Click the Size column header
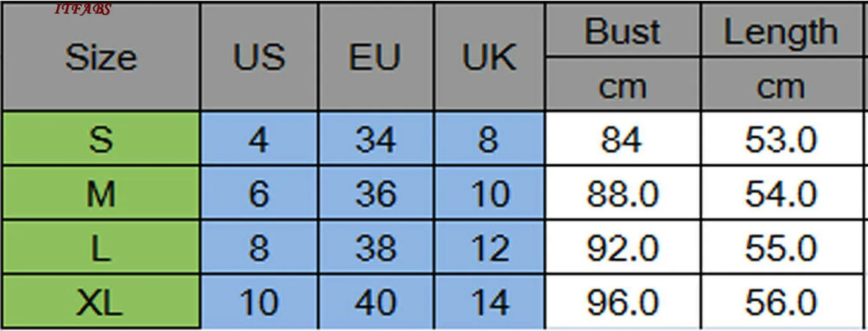 (101, 57)
